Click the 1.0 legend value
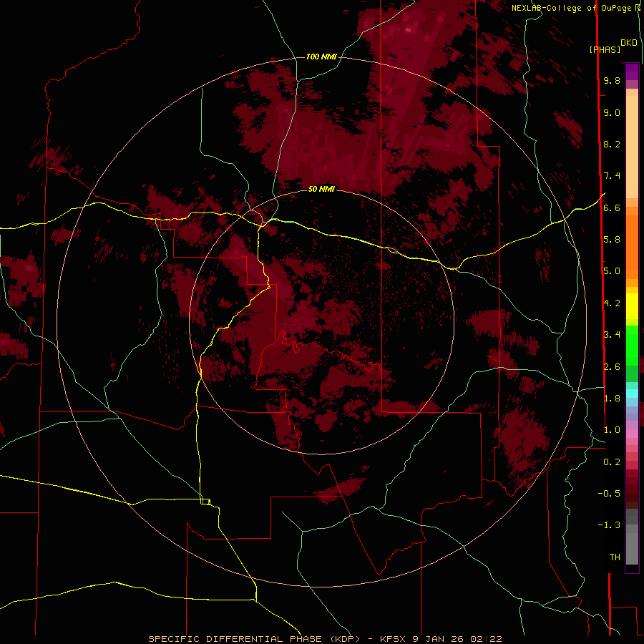The height and width of the screenshot is (644, 644). point(612,430)
